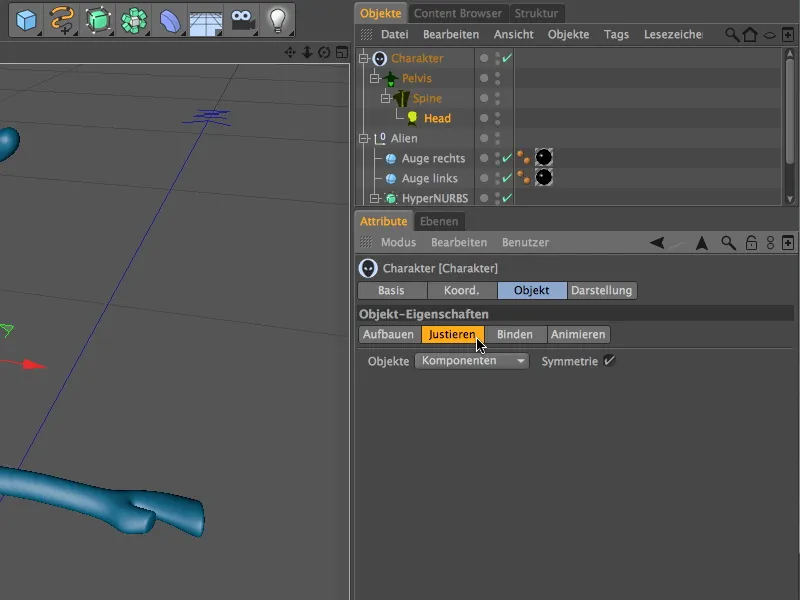Go back in Attribute manager history
Viewport: 800px width, 600px height.
click(x=657, y=243)
